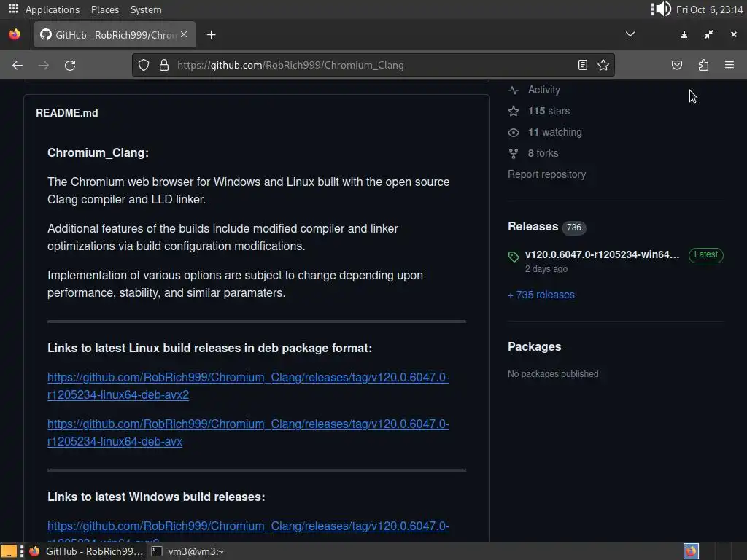Click Report repository link

[x=546, y=174]
